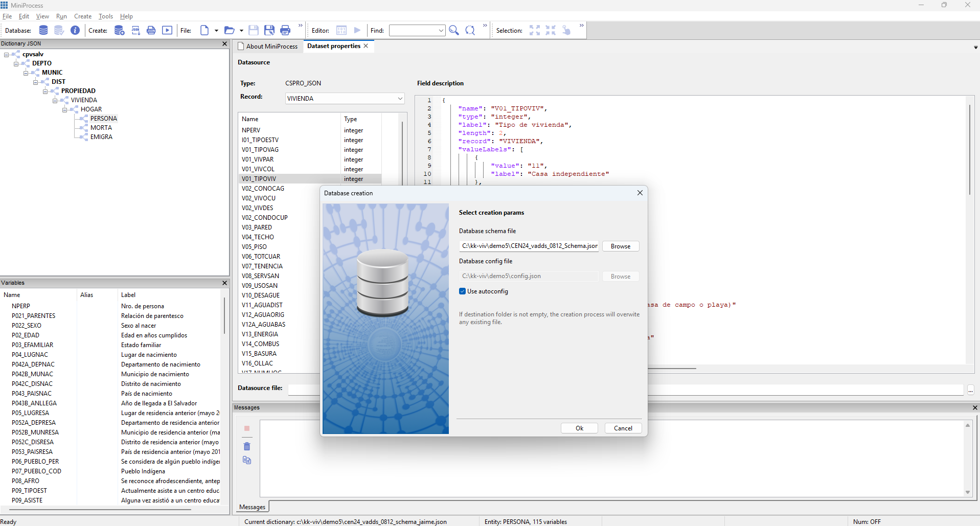Image resolution: width=980 pixels, height=526 pixels.
Task: Click the new file icon
Action: 204,30
